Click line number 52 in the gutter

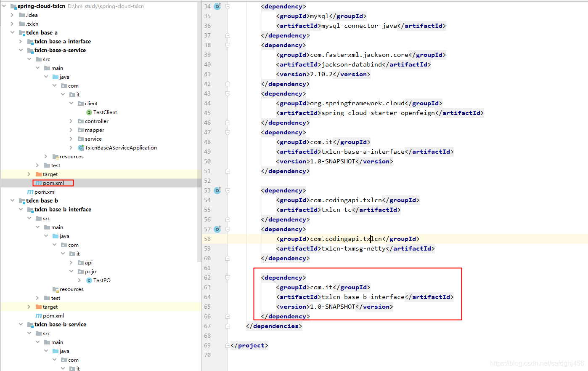207,181
